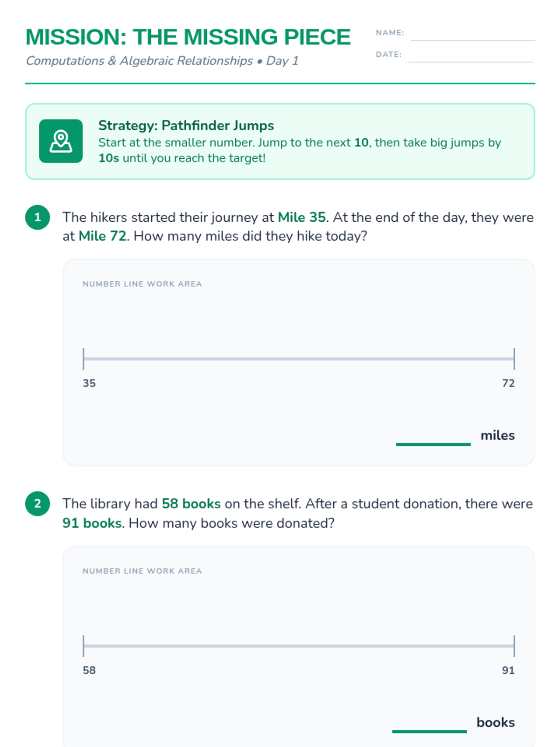Viewport: 560px width, 747px height.
Task: Click the Strategy: Pathfinder Jumps heading
Action: [186, 126]
